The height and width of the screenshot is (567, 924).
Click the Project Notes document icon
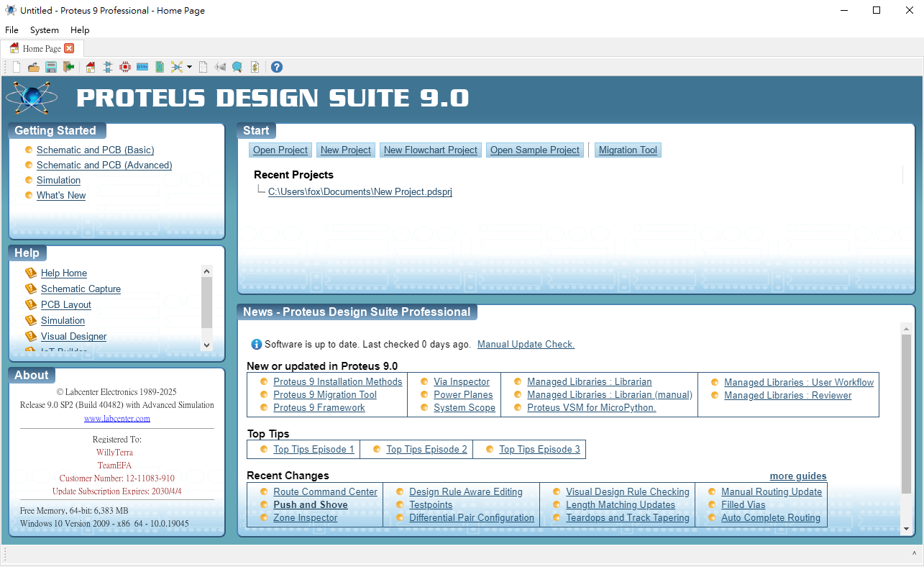pos(203,67)
